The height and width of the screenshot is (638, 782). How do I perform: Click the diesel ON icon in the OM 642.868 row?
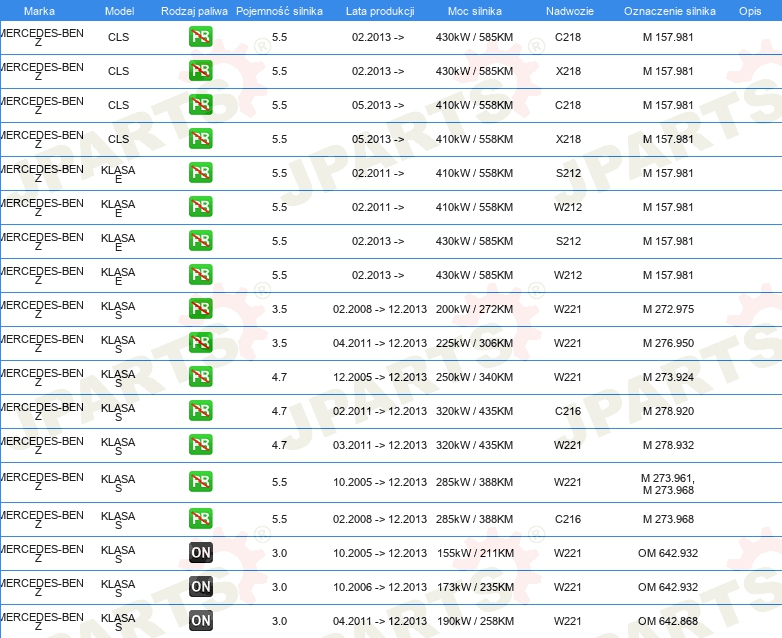click(x=200, y=621)
